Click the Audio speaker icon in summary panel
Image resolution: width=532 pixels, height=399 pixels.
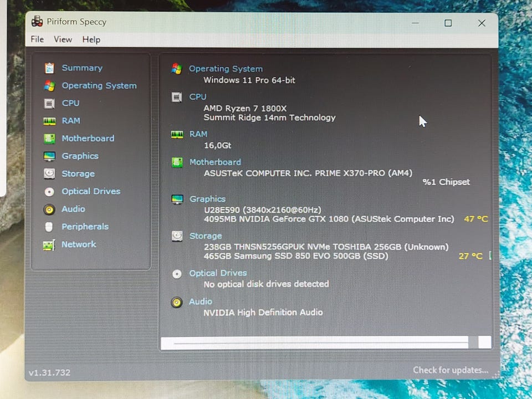tap(176, 301)
